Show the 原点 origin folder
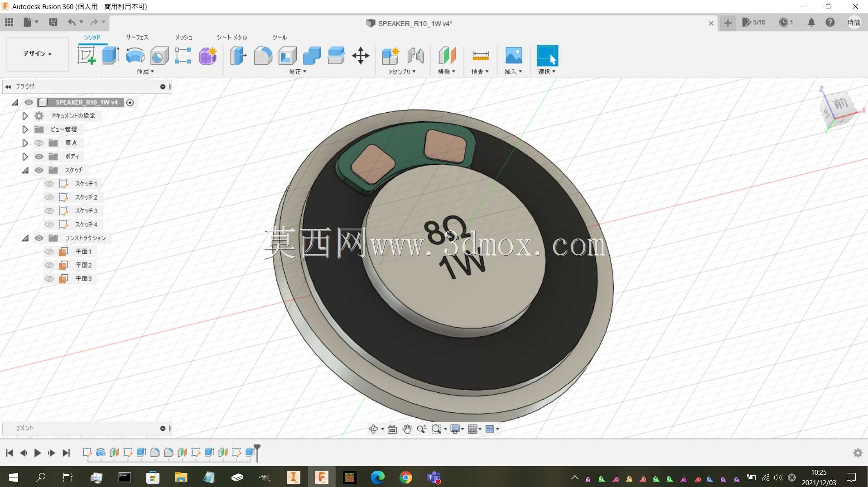Image resolution: width=868 pixels, height=487 pixels. click(x=39, y=143)
